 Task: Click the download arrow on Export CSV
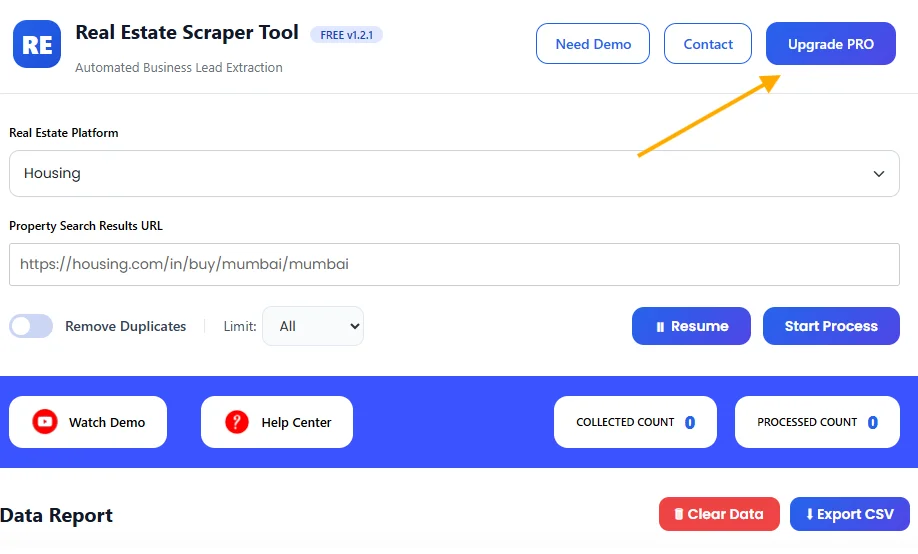click(x=809, y=514)
